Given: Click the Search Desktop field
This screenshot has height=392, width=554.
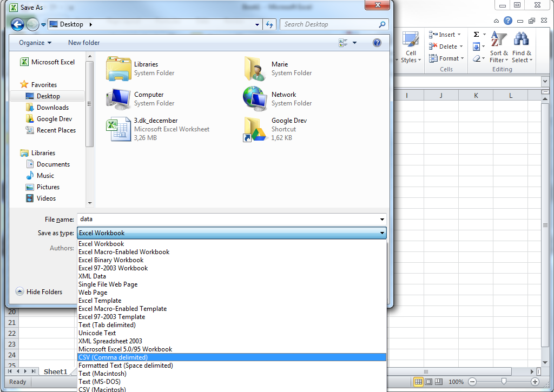Looking at the screenshot, I should [328, 24].
